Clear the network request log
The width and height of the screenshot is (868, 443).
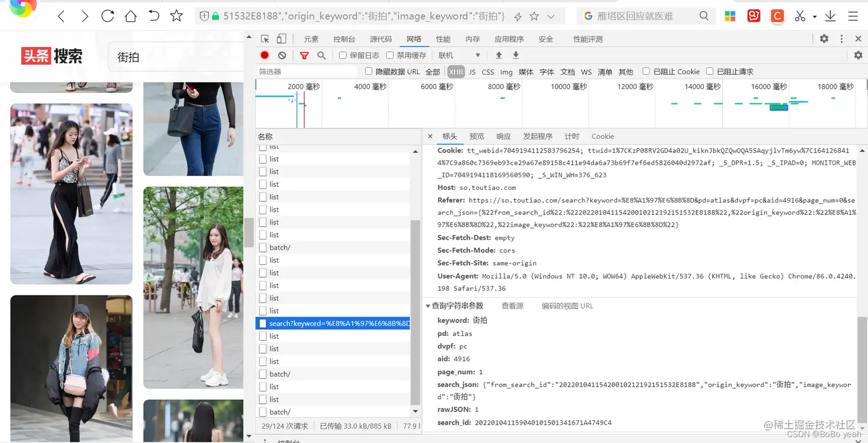281,55
